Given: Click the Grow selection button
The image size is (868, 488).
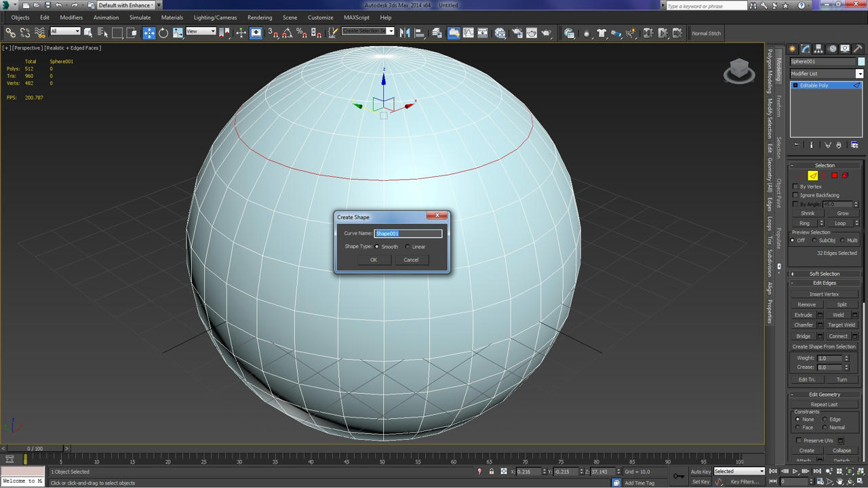Looking at the screenshot, I should [x=843, y=213].
